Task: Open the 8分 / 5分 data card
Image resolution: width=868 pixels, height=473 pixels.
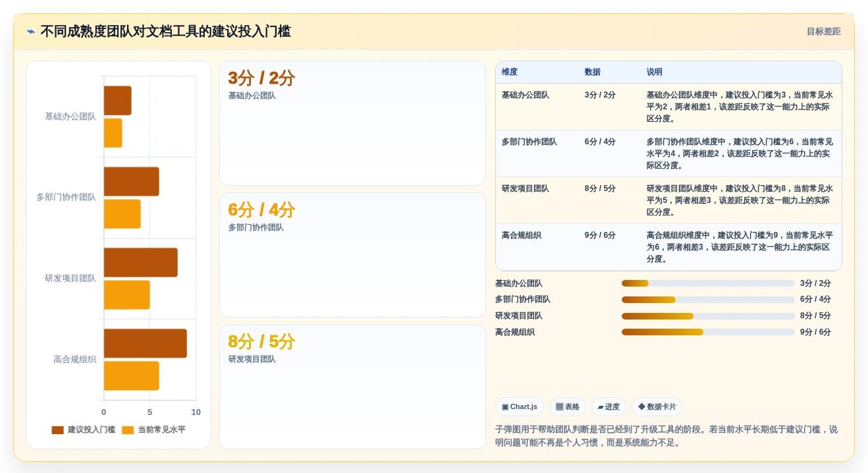Action: click(x=352, y=387)
